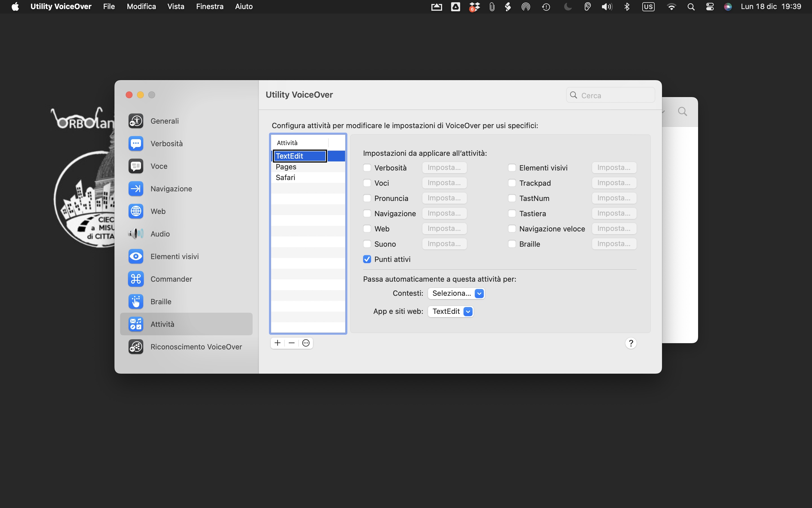Open the File menu

(x=109, y=7)
